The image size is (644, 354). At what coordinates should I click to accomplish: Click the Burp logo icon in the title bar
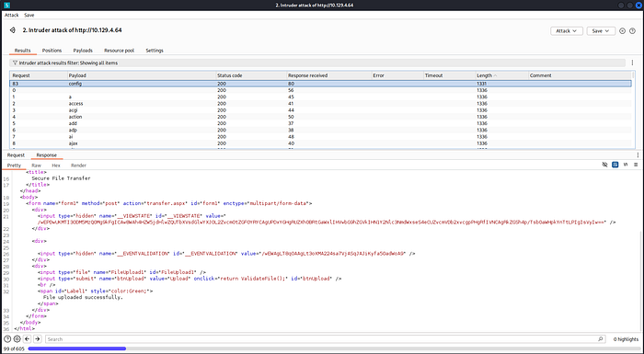[x=6, y=5]
